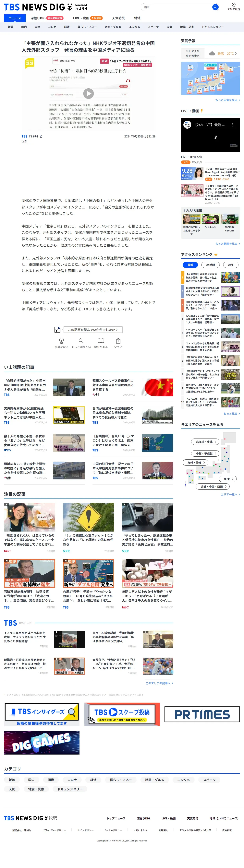
Task: Open the 天気防災 tab
Action: click(118, 18)
